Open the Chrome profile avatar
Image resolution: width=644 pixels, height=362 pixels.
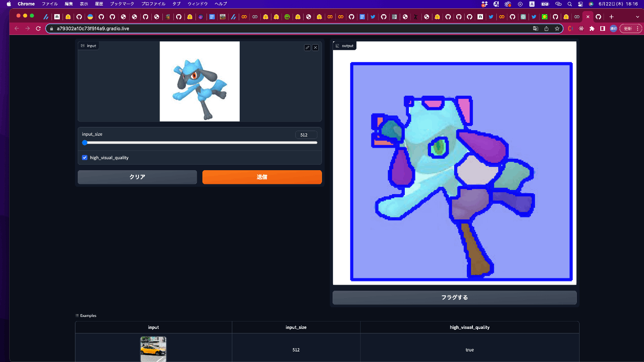pos(613,29)
